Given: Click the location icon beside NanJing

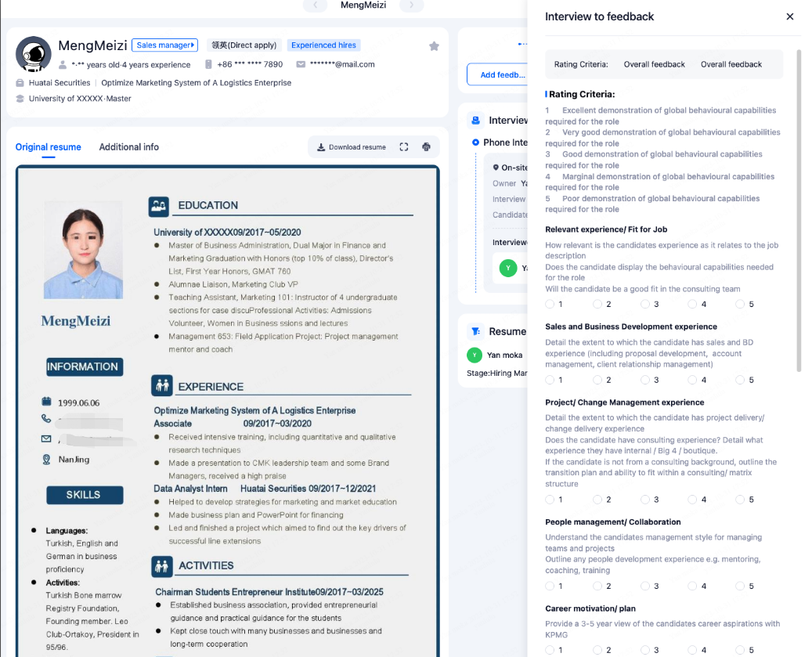Looking at the screenshot, I should [47, 459].
